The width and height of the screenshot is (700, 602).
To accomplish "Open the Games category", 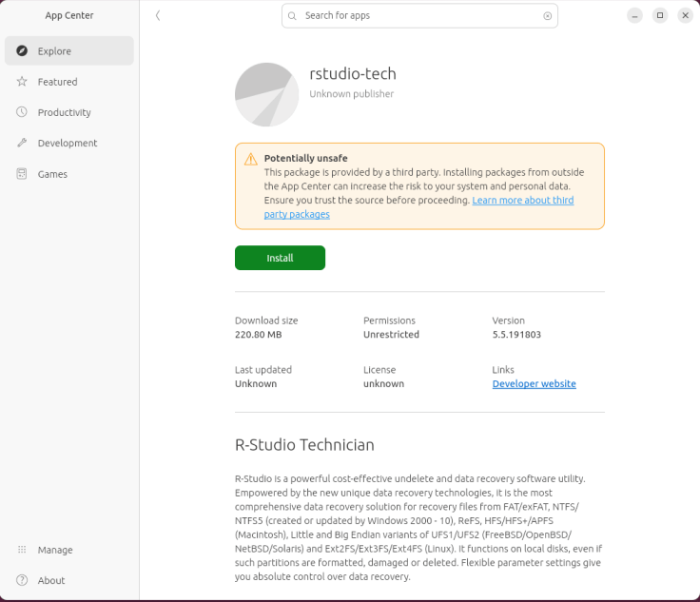I will coord(69,174).
